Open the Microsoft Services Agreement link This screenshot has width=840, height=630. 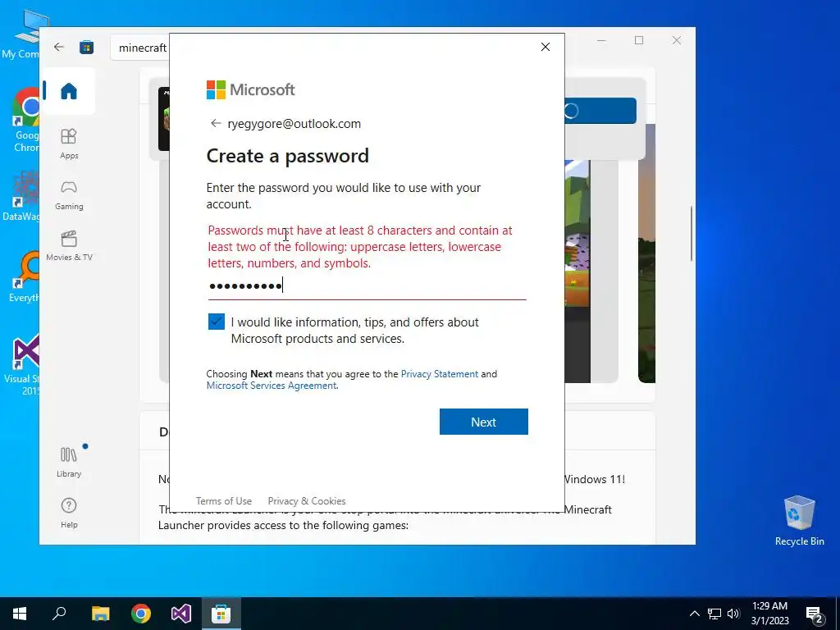[272, 386]
